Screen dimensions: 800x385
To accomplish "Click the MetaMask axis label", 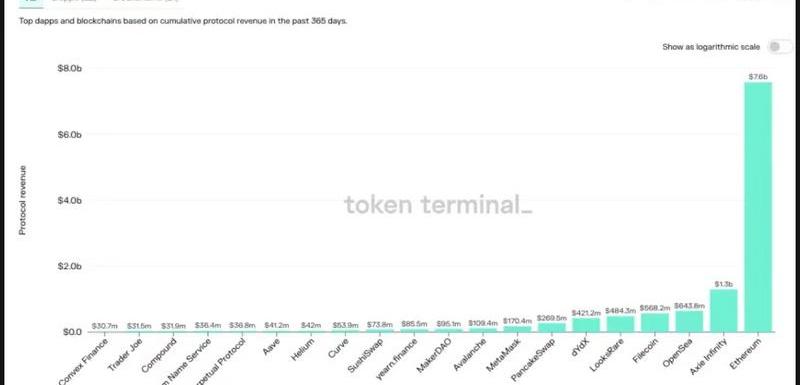I will pyautogui.click(x=502, y=355).
